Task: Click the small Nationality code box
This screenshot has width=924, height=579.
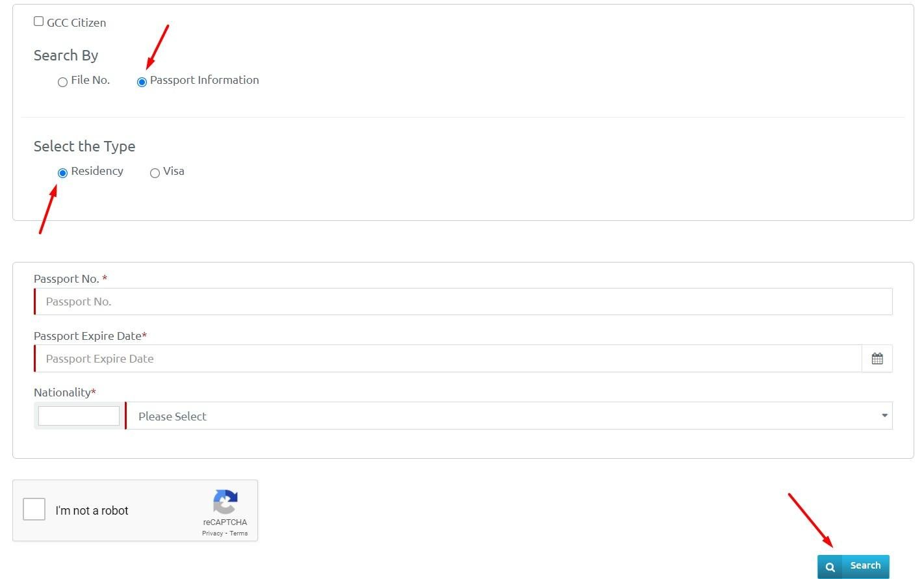Action: [79, 416]
